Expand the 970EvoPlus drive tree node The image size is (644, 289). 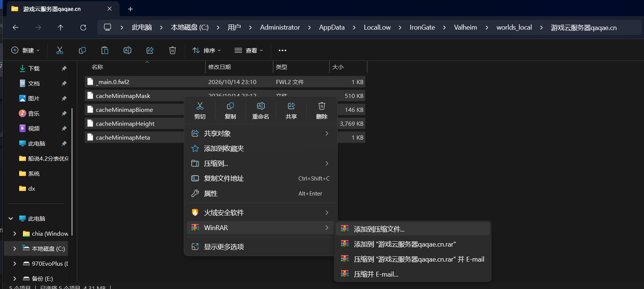point(15,263)
